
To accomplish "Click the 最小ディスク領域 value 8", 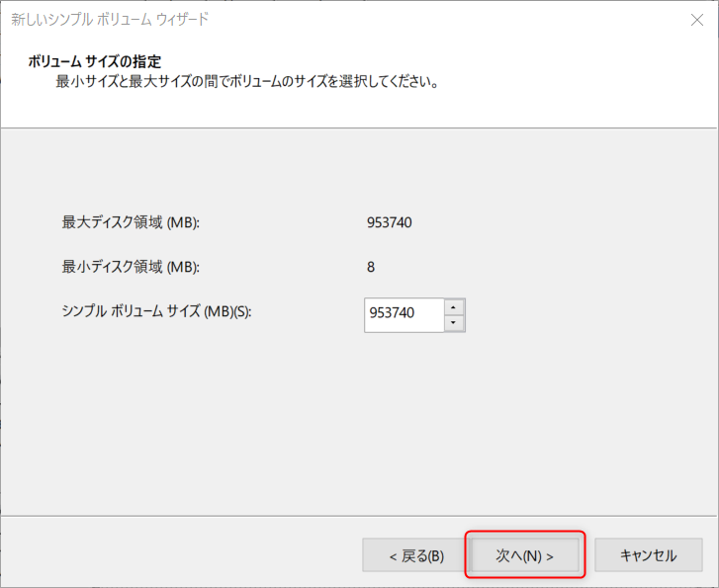I will (x=371, y=267).
